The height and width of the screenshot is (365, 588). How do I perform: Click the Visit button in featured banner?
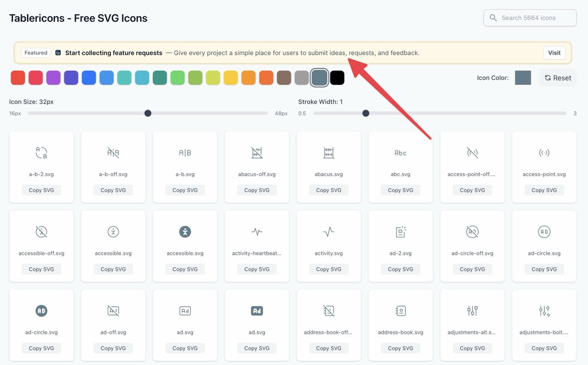(554, 53)
